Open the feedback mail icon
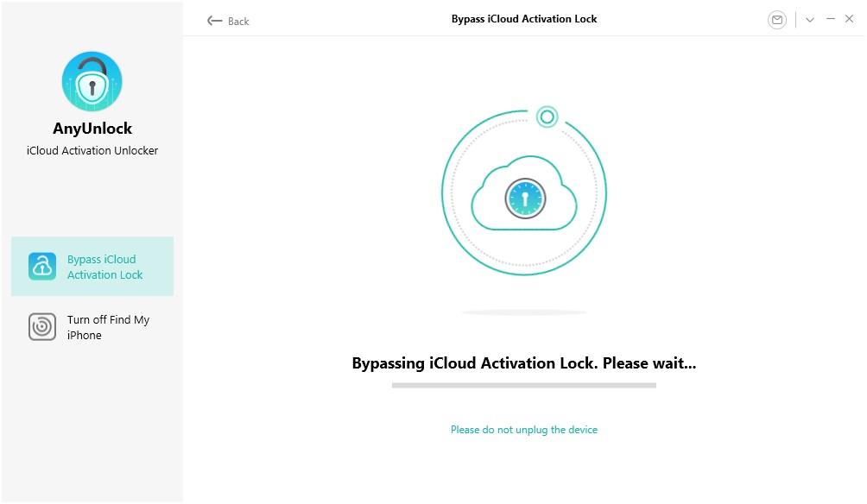This screenshot has height=504, width=867. (x=776, y=19)
